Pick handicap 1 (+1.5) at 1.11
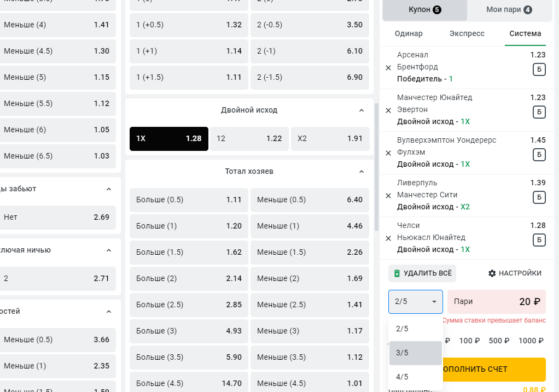The width and height of the screenshot is (559, 392). [189, 77]
